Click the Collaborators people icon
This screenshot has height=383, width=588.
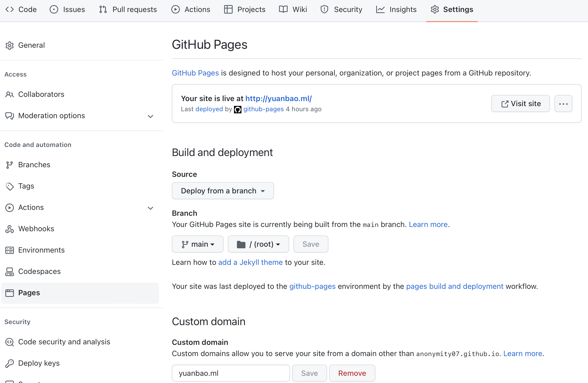(10, 94)
